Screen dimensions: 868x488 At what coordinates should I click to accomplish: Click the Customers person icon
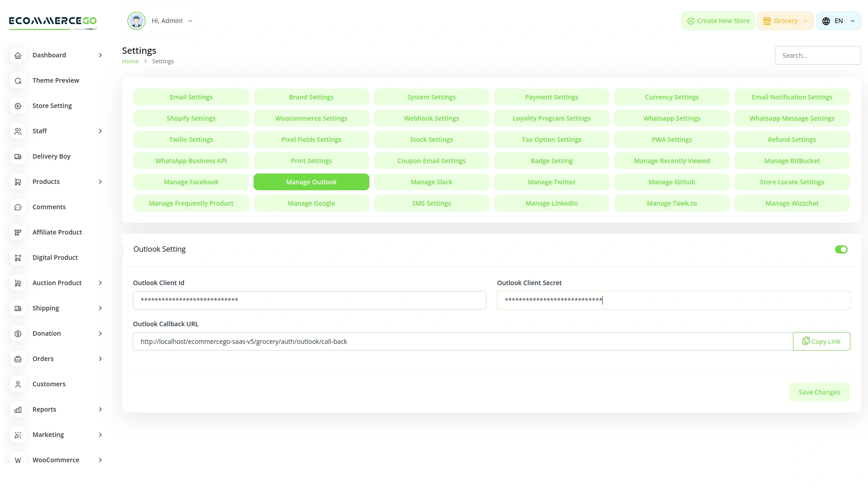18,384
